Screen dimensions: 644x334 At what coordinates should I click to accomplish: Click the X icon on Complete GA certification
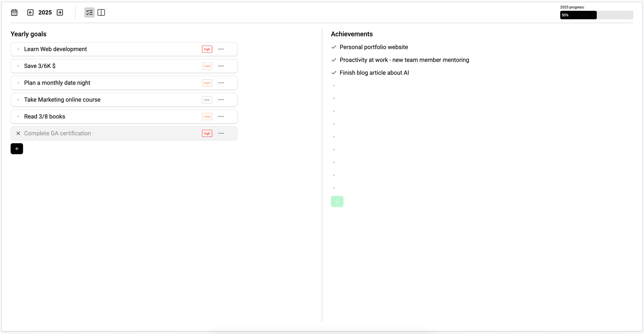click(x=18, y=133)
